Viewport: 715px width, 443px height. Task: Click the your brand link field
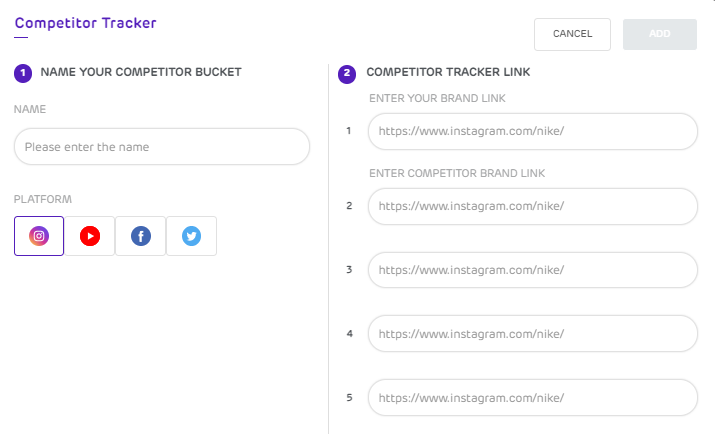pyautogui.click(x=532, y=131)
